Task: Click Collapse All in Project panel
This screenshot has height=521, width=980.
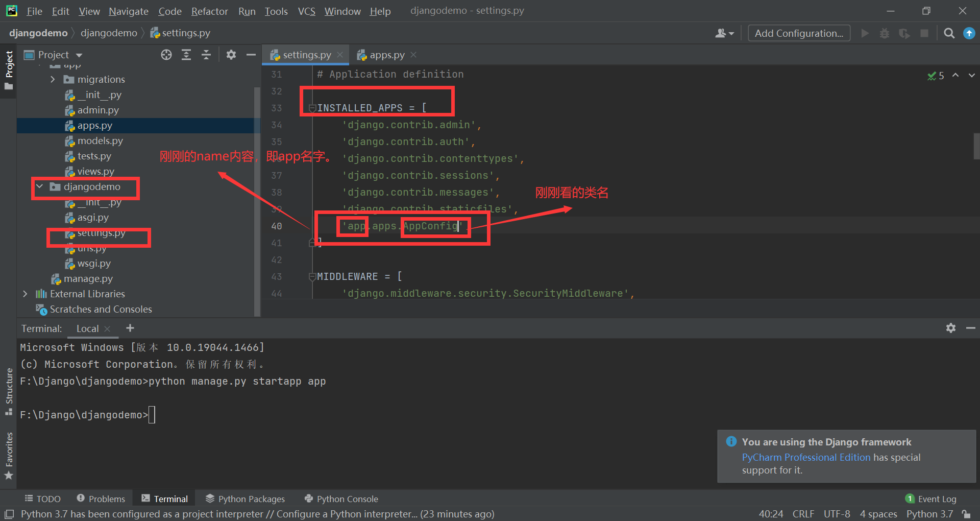Action: click(x=206, y=55)
